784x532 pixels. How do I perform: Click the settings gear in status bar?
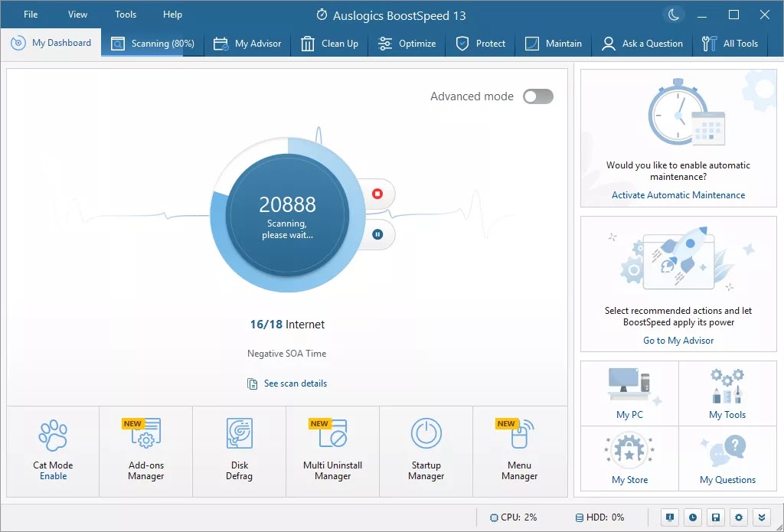tap(738, 517)
